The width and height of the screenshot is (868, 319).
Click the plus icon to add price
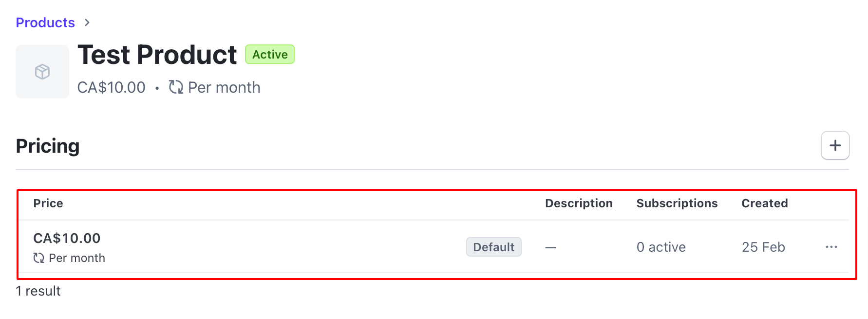point(835,145)
